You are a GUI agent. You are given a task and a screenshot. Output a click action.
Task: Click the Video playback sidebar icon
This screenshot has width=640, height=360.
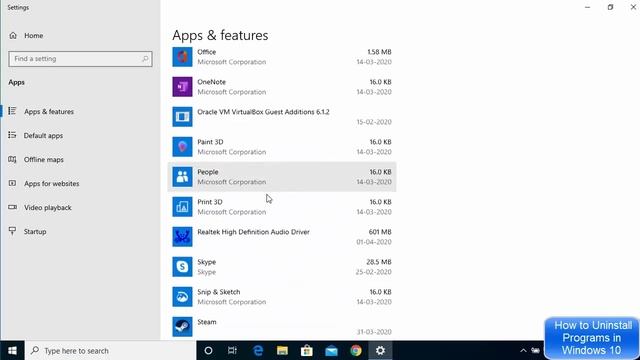pos(12,207)
